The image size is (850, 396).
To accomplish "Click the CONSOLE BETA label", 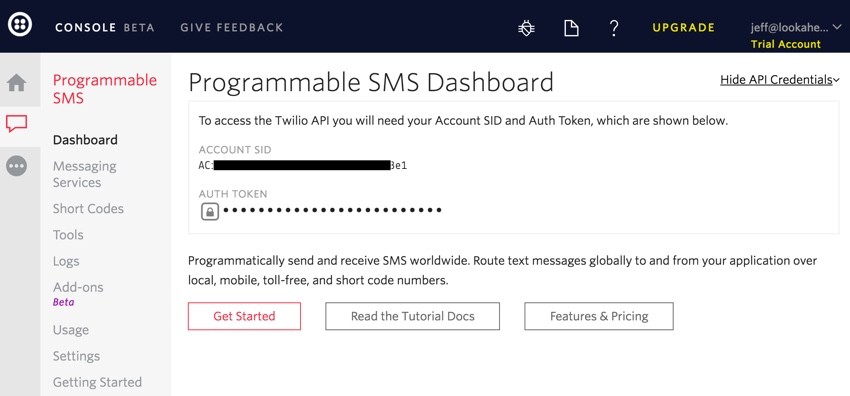I will coord(105,27).
